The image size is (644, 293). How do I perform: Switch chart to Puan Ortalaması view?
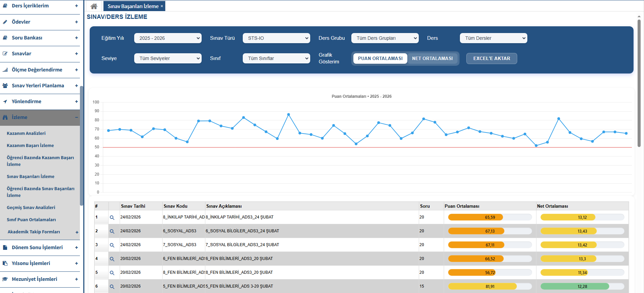click(x=380, y=58)
